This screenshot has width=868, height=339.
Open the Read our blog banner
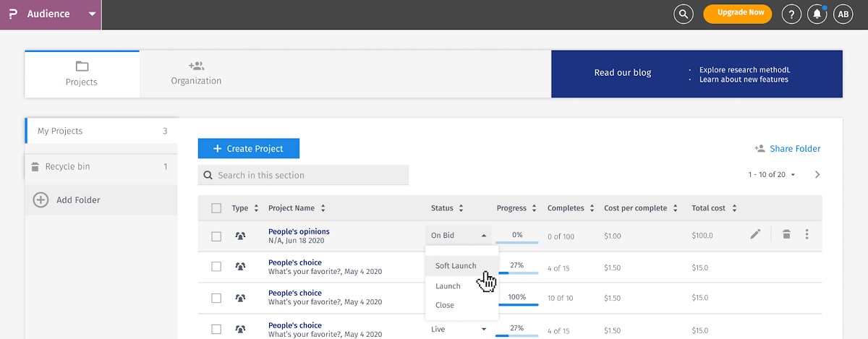[697, 74]
